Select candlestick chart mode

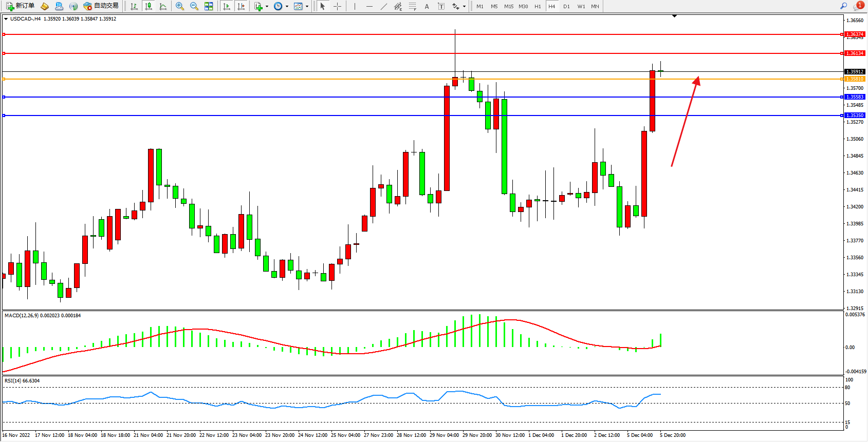click(x=149, y=6)
